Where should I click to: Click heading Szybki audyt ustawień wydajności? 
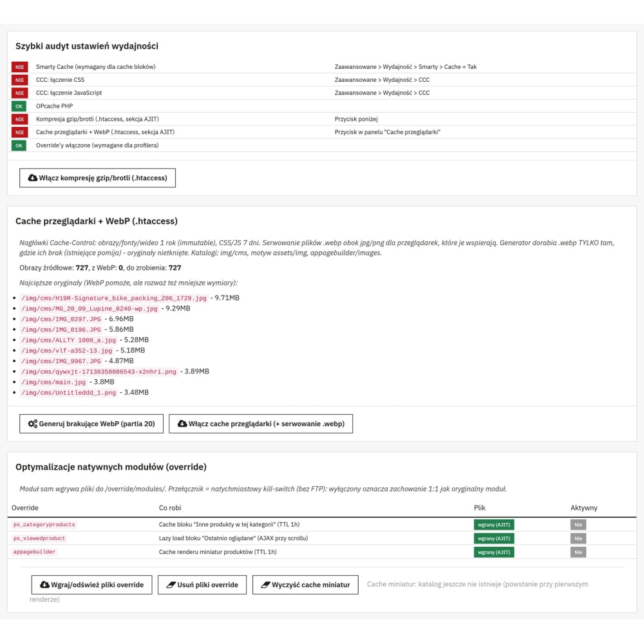click(x=87, y=46)
